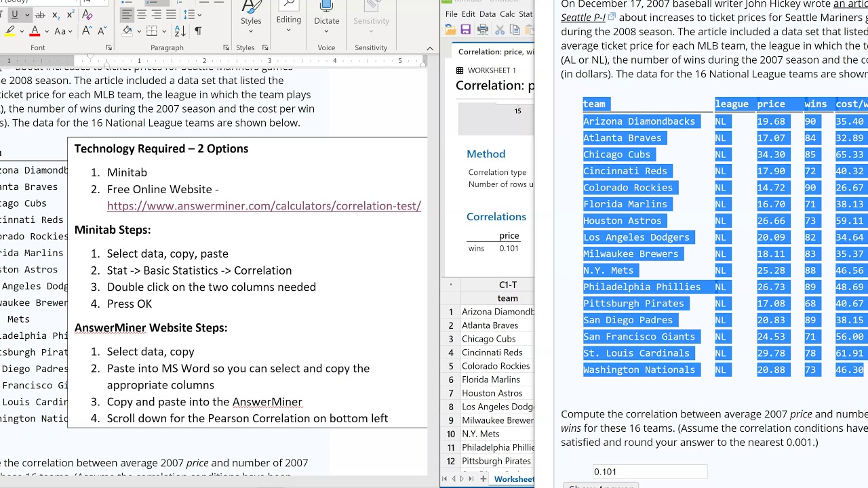Center the paragraph text
868x488 pixels.
point(142,14)
